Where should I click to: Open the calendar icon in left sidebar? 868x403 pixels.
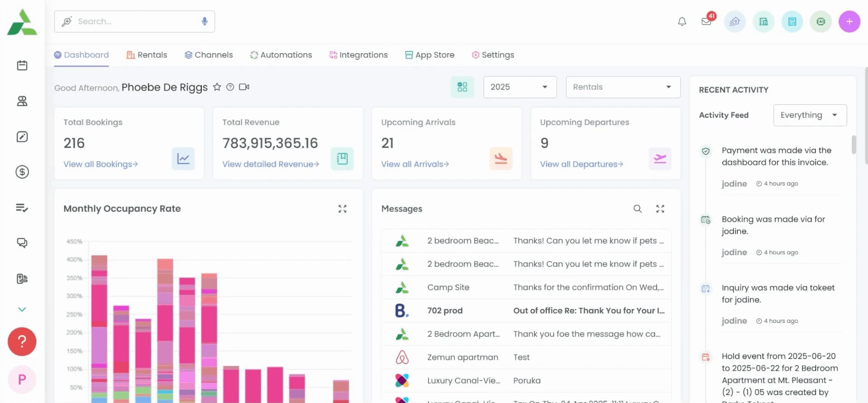click(x=22, y=65)
